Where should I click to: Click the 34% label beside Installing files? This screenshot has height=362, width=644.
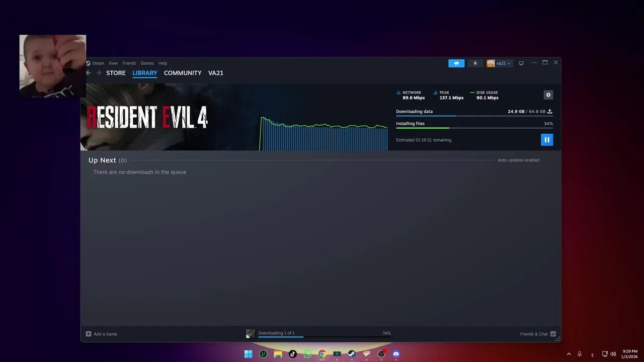click(x=548, y=124)
